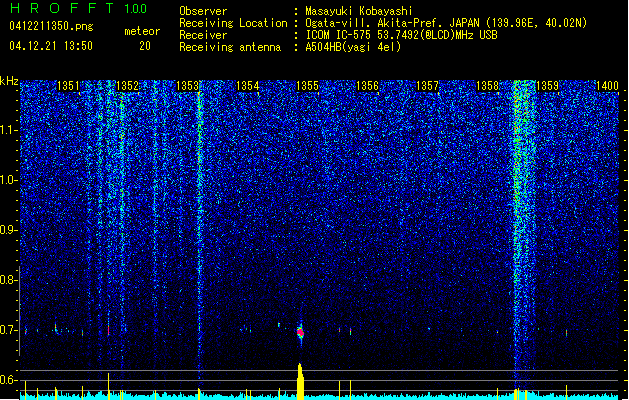Click the 1352 time marker
This screenshot has width=629, height=400.
pos(127,85)
